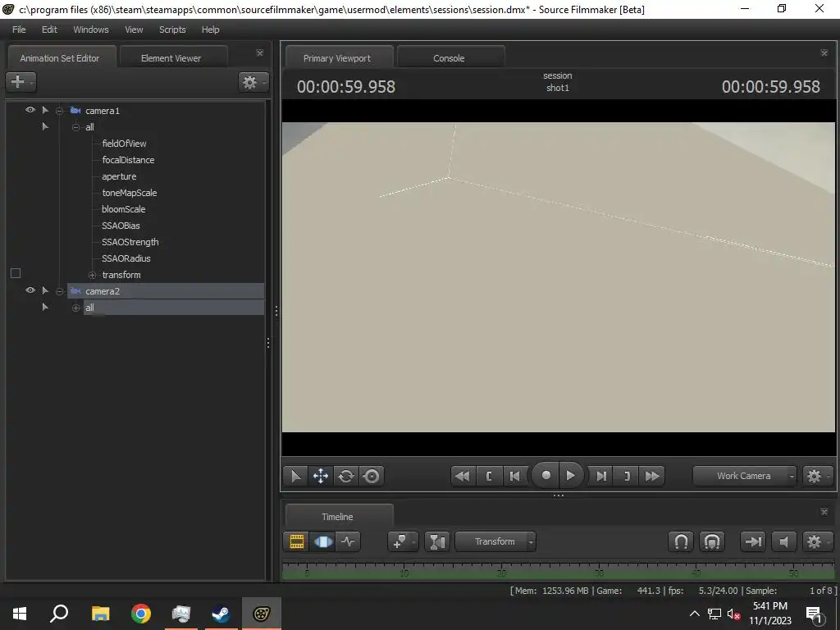The width and height of the screenshot is (840, 630).
Task: Close the Animation Set Editor panel
Action: pyautogui.click(x=260, y=53)
